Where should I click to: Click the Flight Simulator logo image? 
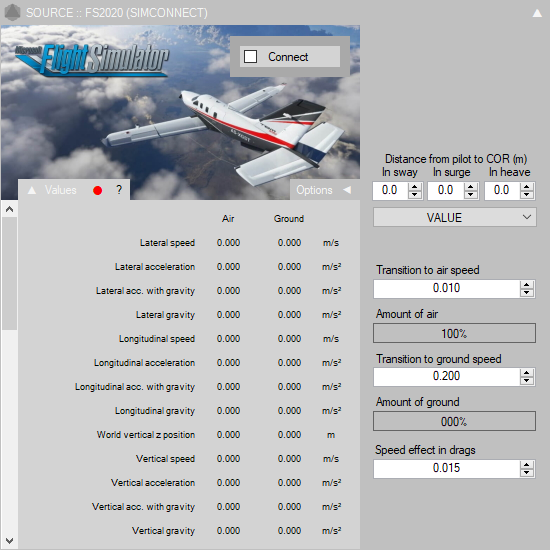coord(93,59)
